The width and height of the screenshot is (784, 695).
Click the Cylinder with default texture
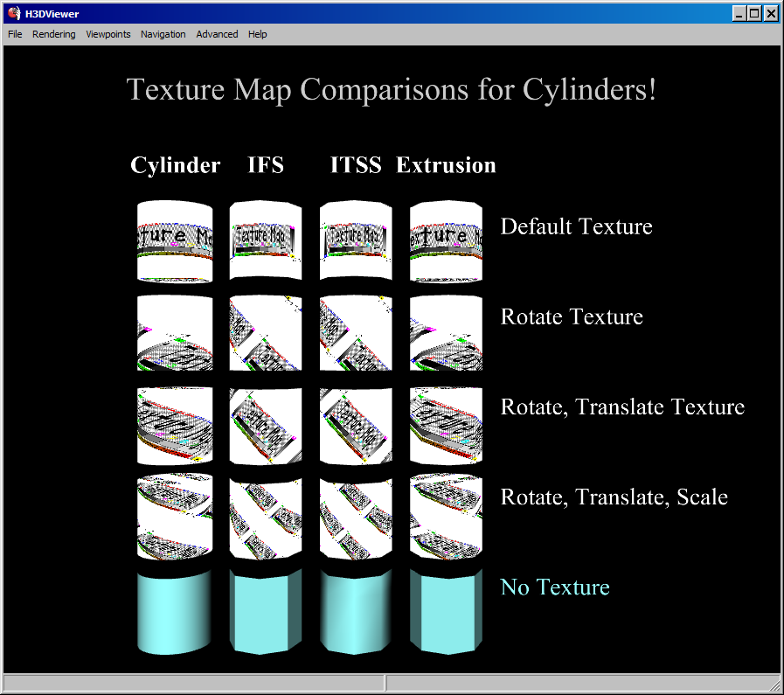pyautogui.click(x=175, y=240)
